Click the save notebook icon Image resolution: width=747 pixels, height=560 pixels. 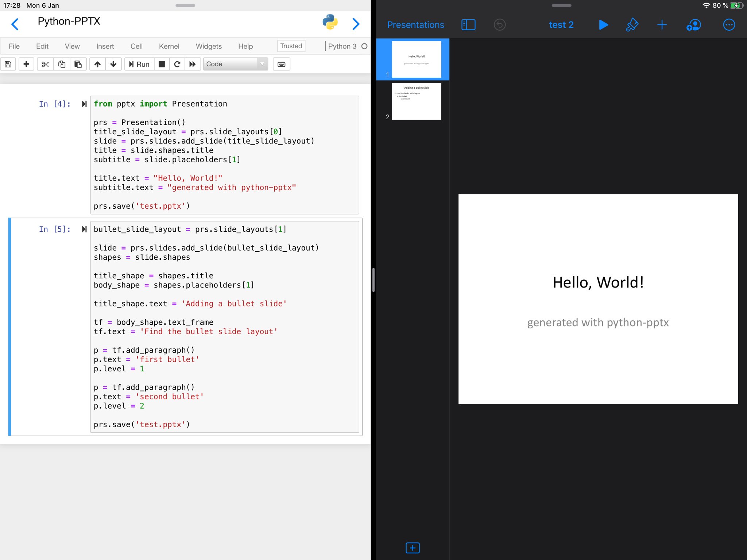[x=8, y=64]
